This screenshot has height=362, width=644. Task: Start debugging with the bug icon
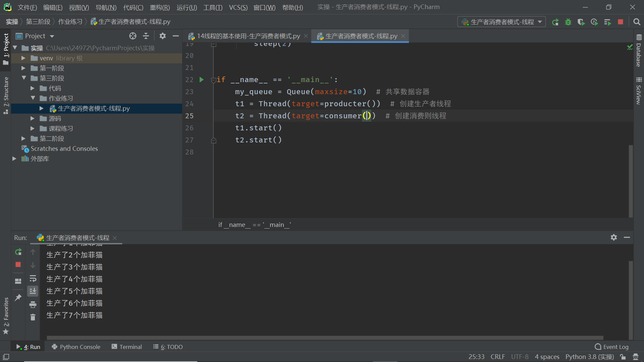click(x=568, y=22)
